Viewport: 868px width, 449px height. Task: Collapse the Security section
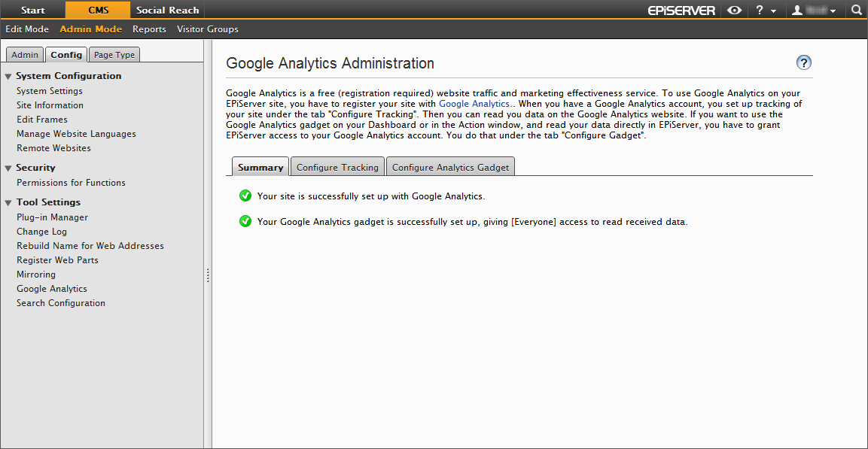click(x=8, y=168)
